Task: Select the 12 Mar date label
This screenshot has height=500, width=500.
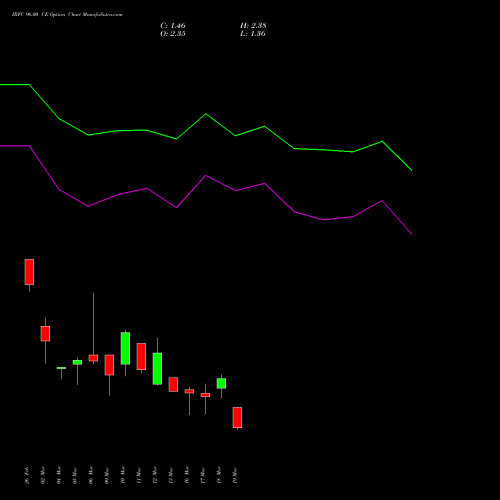Action: (155, 475)
